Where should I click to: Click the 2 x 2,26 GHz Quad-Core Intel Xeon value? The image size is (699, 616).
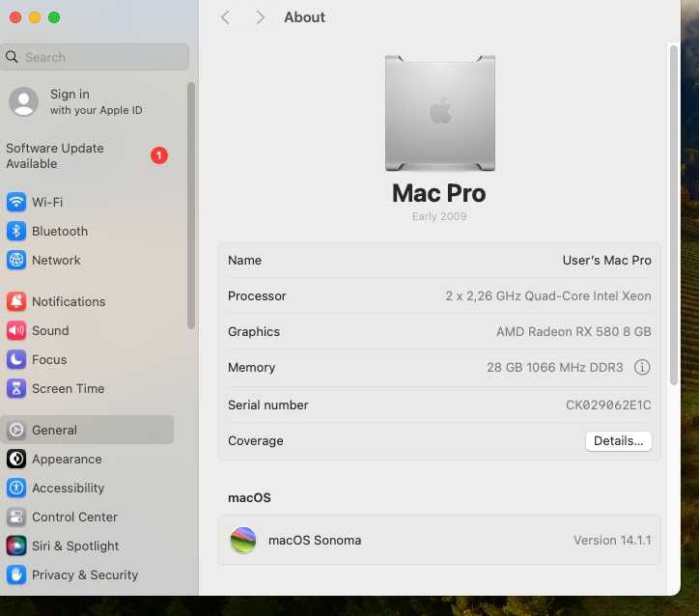pos(548,295)
